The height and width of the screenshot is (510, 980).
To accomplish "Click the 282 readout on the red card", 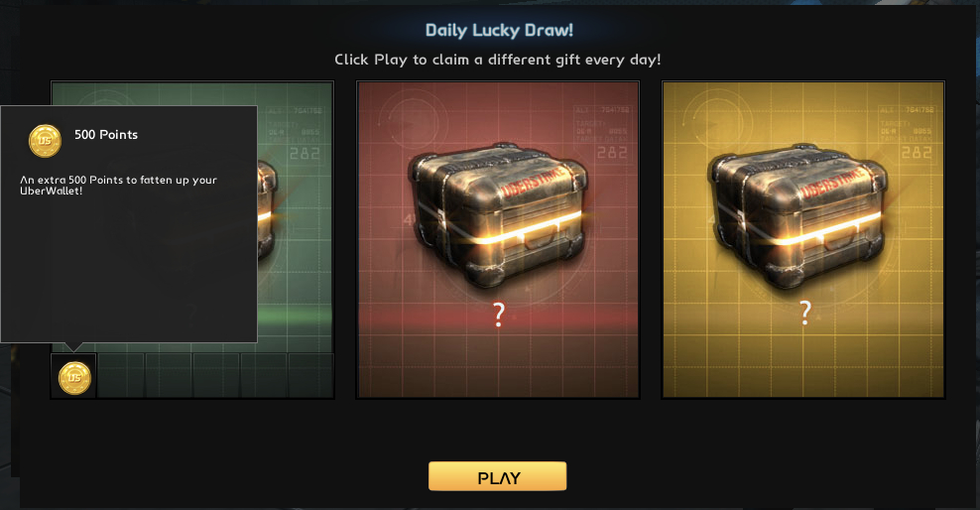I will pos(612,153).
